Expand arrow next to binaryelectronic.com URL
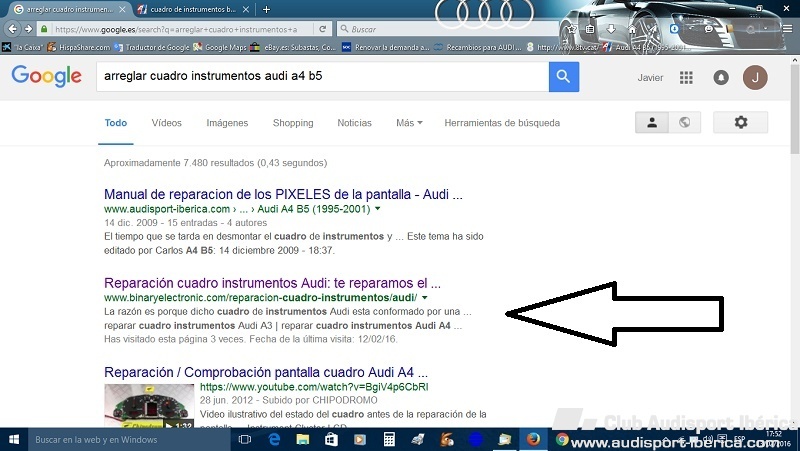The width and height of the screenshot is (800, 451). [425, 298]
